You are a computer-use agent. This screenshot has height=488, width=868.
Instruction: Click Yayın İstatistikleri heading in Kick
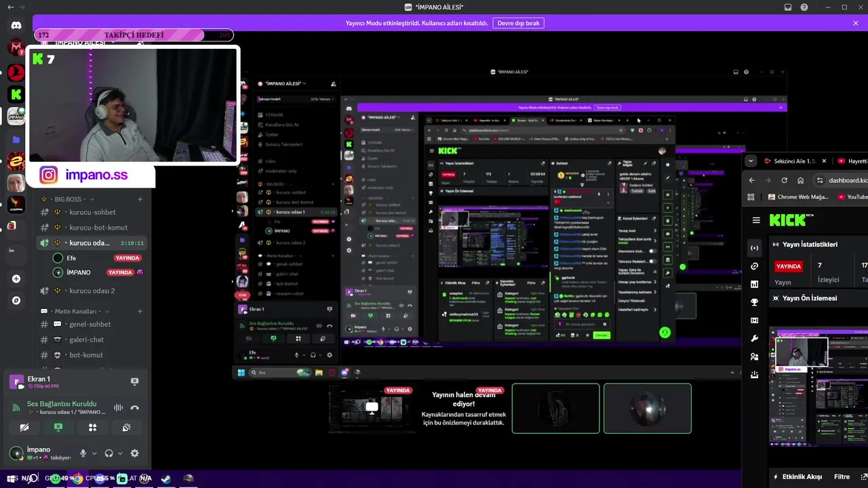[810, 245]
